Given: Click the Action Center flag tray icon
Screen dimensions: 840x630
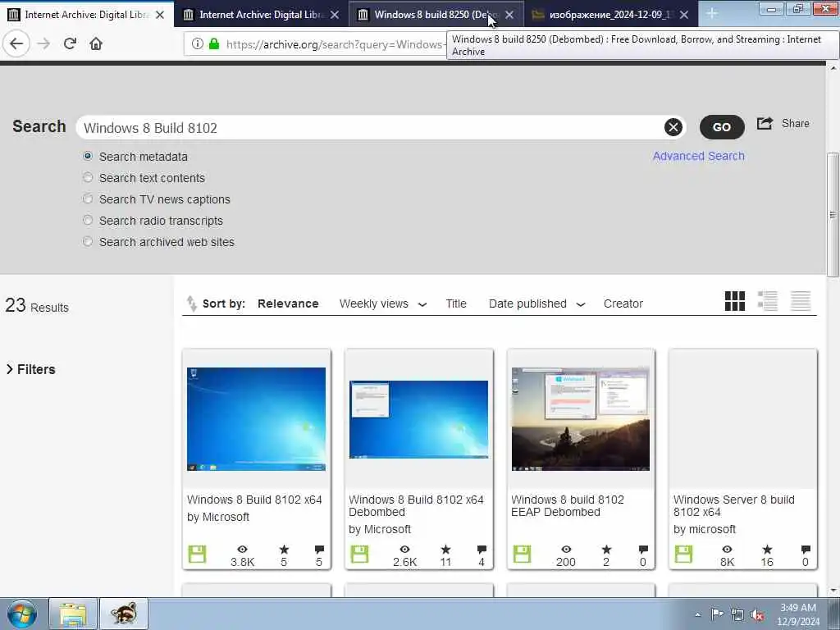Looking at the screenshot, I should [x=717, y=614].
